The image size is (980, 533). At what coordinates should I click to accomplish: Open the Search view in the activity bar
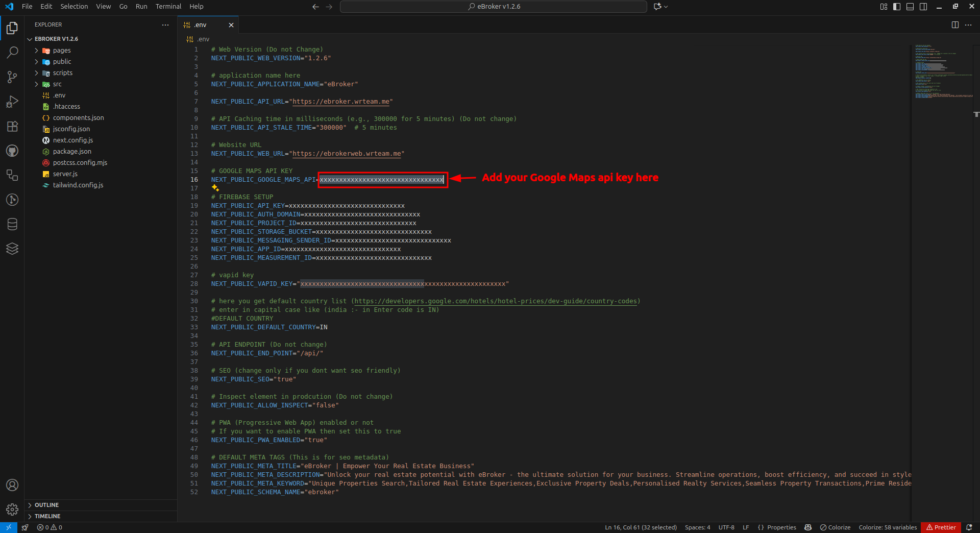pyautogui.click(x=12, y=53)
